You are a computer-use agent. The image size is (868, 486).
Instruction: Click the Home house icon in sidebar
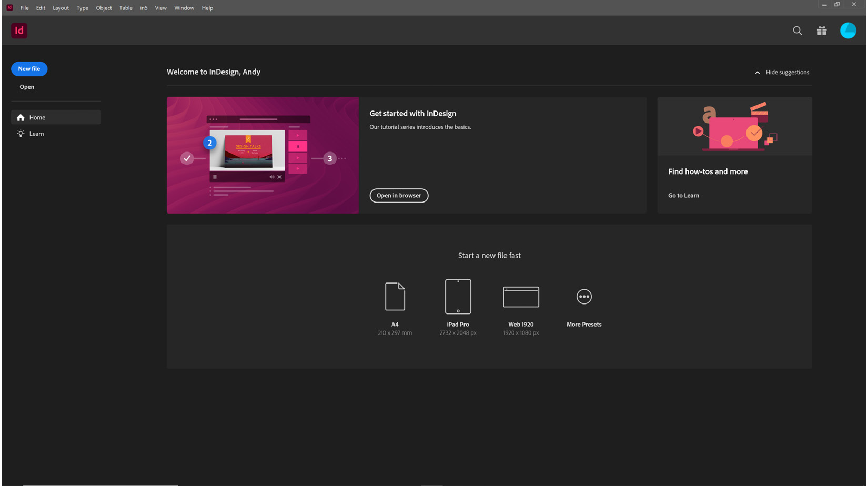pyautogui.click(x=21, y=117)
